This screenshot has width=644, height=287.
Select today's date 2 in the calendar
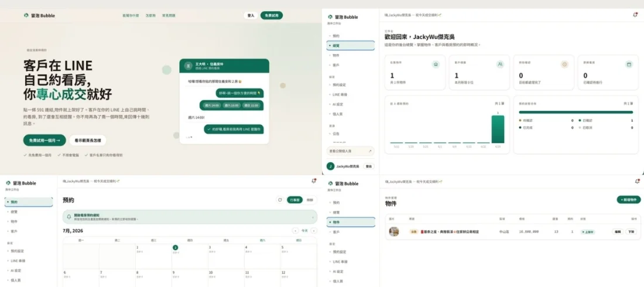(x=176, y=248)
